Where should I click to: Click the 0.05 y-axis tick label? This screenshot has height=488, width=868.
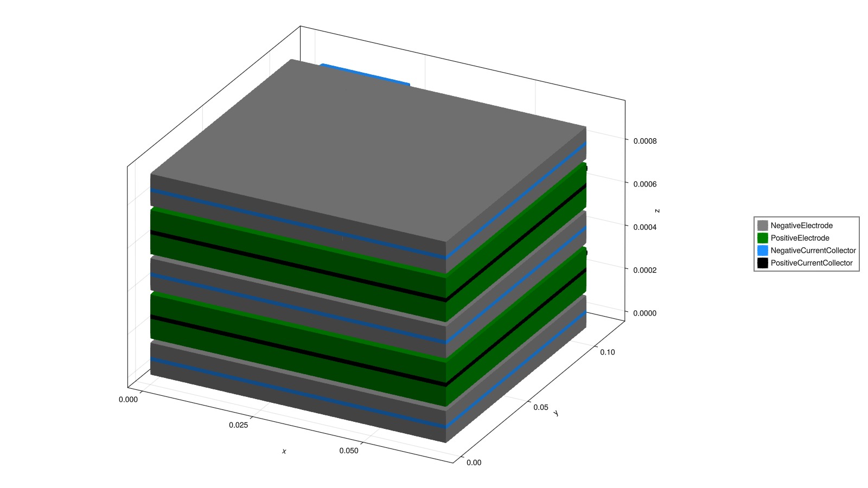540,407
